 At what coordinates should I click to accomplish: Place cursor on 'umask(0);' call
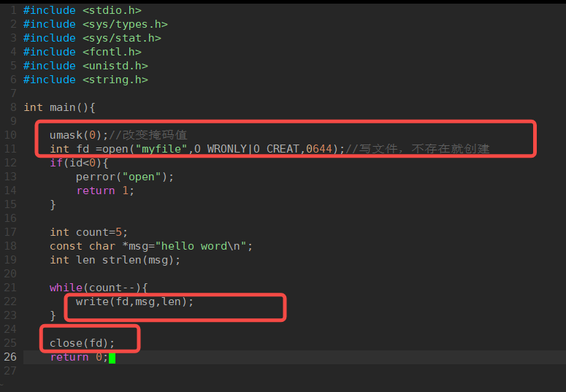[79, 135]
